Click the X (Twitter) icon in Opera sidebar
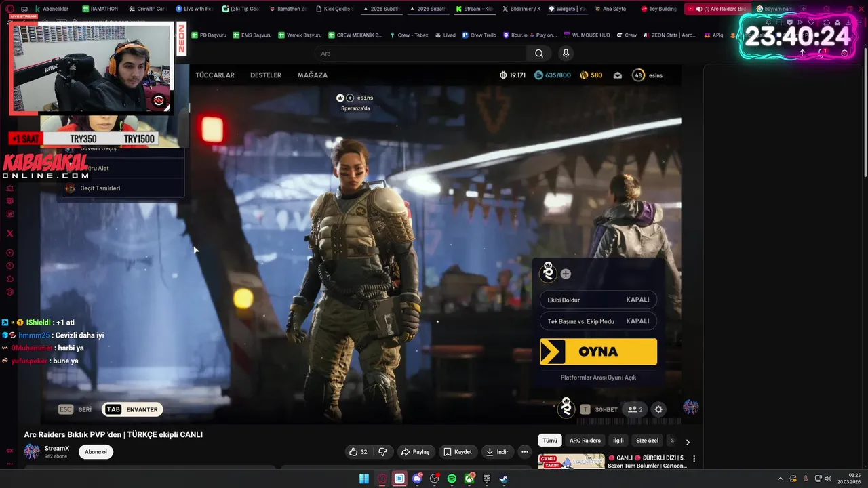The width and height of the screenshot is (868, 488). point(9,233)
